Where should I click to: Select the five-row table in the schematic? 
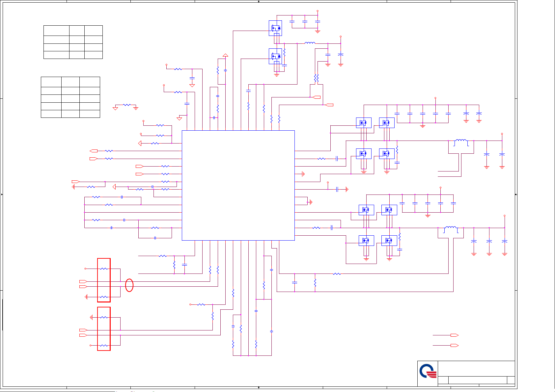tap(70, 97)
